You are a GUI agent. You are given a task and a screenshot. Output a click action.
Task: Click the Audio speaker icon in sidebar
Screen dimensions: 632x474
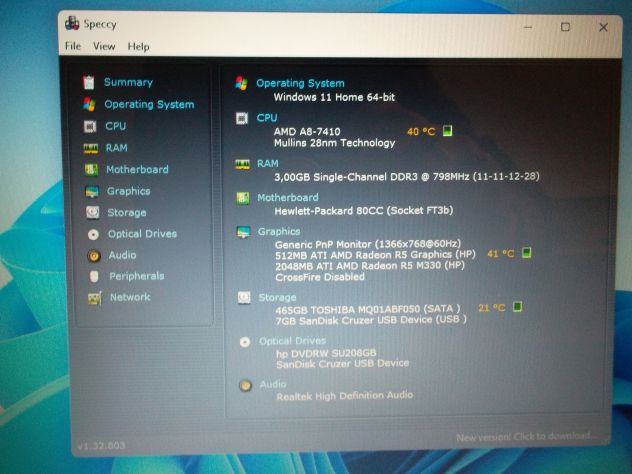point(94,256)
